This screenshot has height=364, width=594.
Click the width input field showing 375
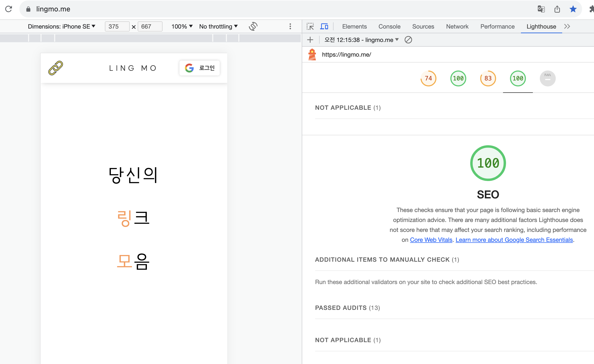(x=117, y=26)
